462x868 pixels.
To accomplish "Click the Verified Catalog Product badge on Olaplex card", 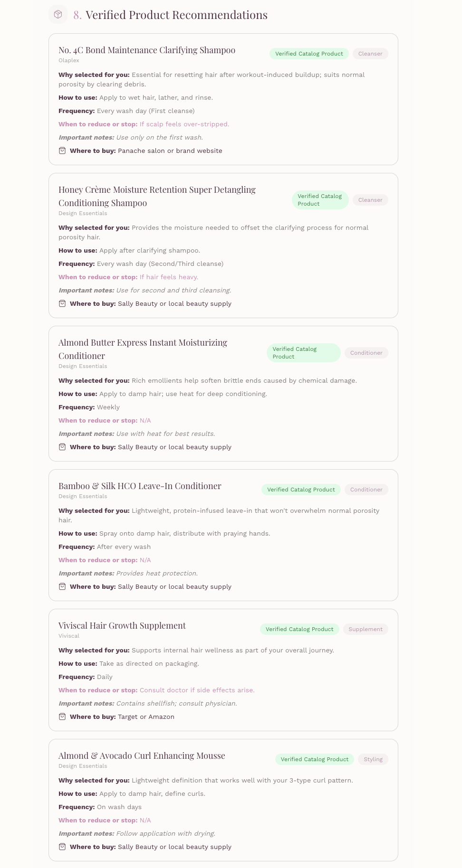I will (x=309, y=54).
